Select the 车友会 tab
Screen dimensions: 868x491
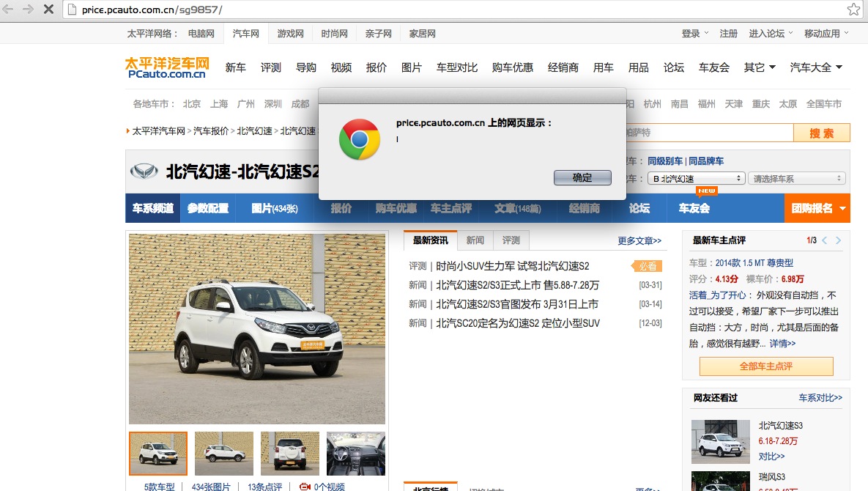click(694, 208)
